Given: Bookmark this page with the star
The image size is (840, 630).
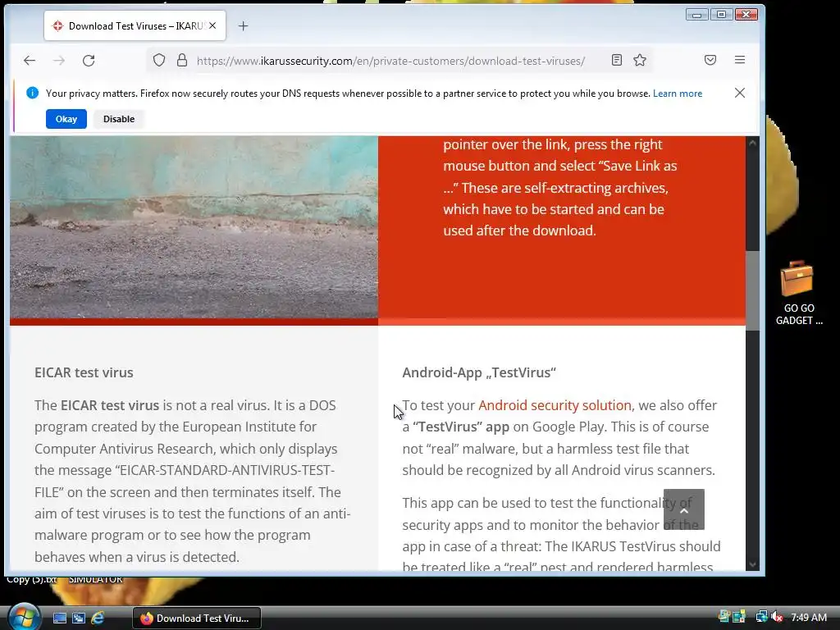Looking at the screenshot, I should (x=640, y=60).
